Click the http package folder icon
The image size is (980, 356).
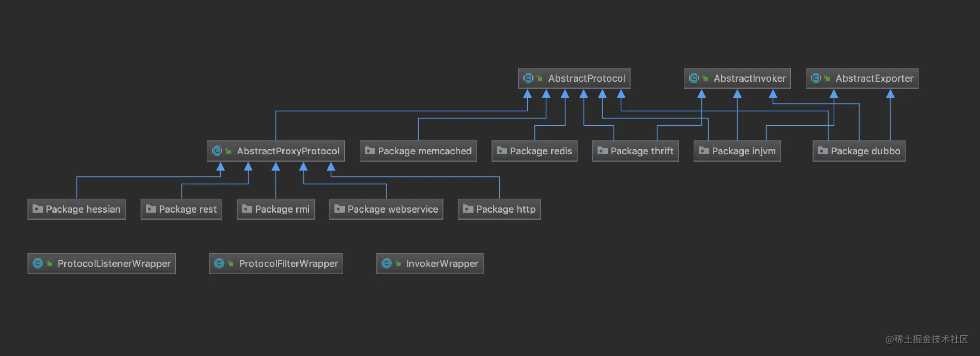tap(468, 209)
